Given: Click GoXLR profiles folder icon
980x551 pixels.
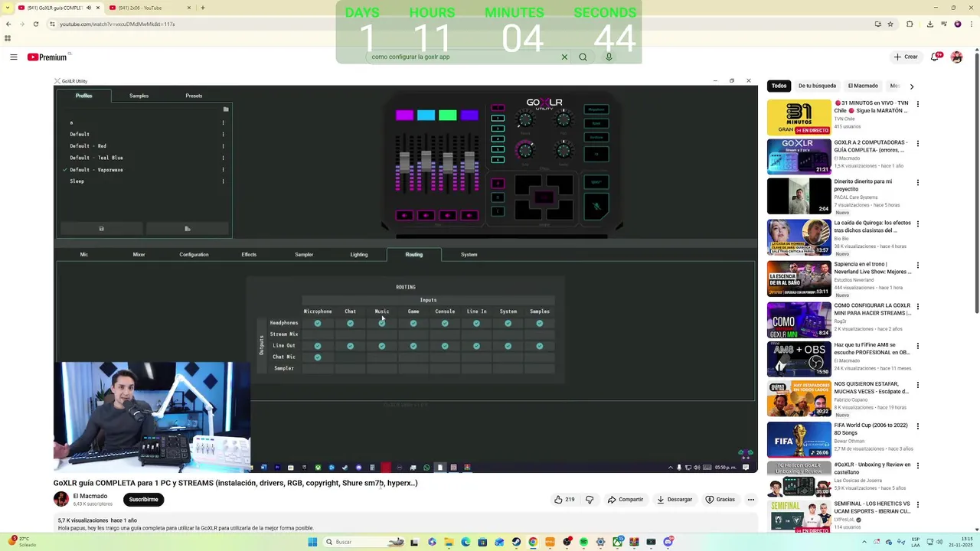Looking at the screenshot, I should [225, 109].
